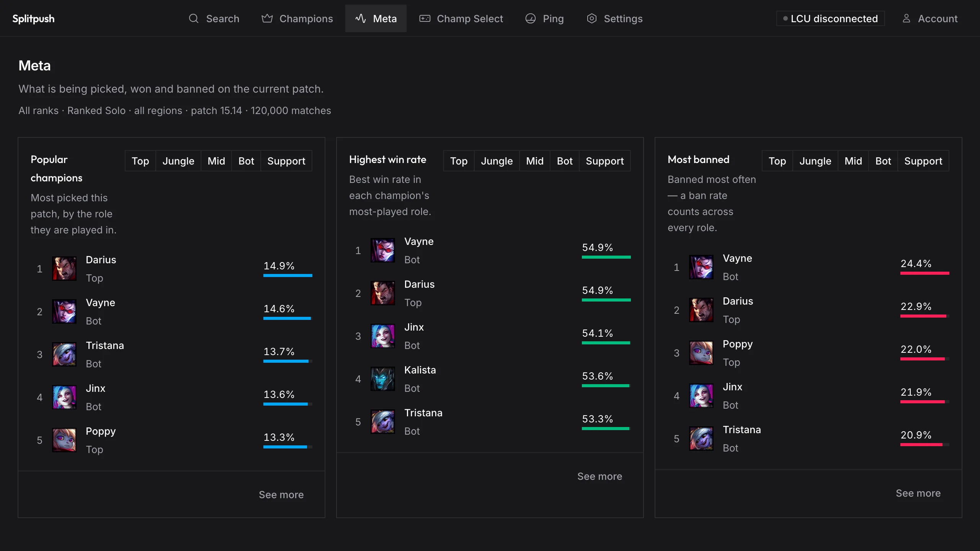This screenshot has width=980, height=551.
Task: Open Vayne portrait in Popular champions
Action: (x=64, y=311)
